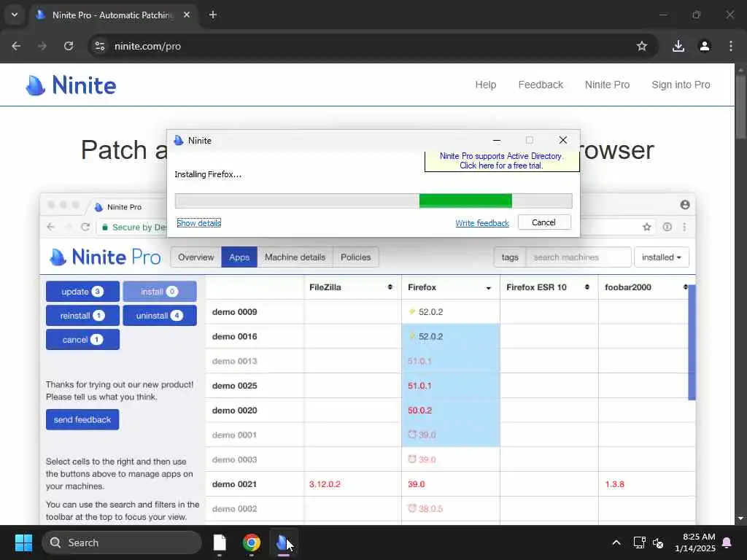Select Firefox 50.0.2 cell for demo 0020
747x560 pixels.
tap(451, 411)
